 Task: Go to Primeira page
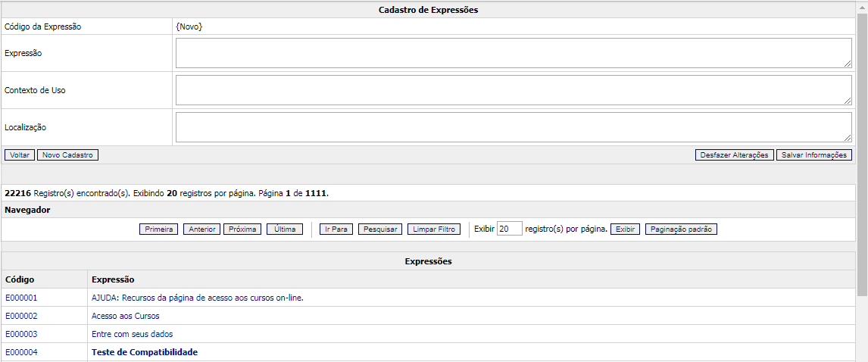[x=159, y=229]
